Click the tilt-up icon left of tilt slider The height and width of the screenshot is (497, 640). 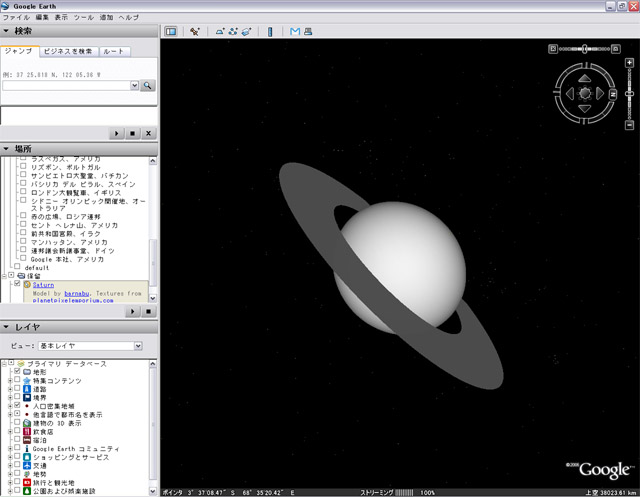pyautogui.click(x=553, y=49)
